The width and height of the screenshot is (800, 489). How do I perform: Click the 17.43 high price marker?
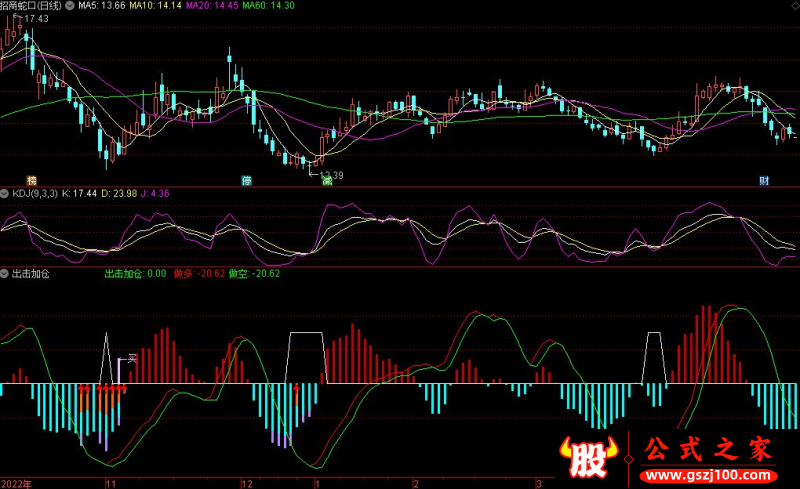(36, 19)
